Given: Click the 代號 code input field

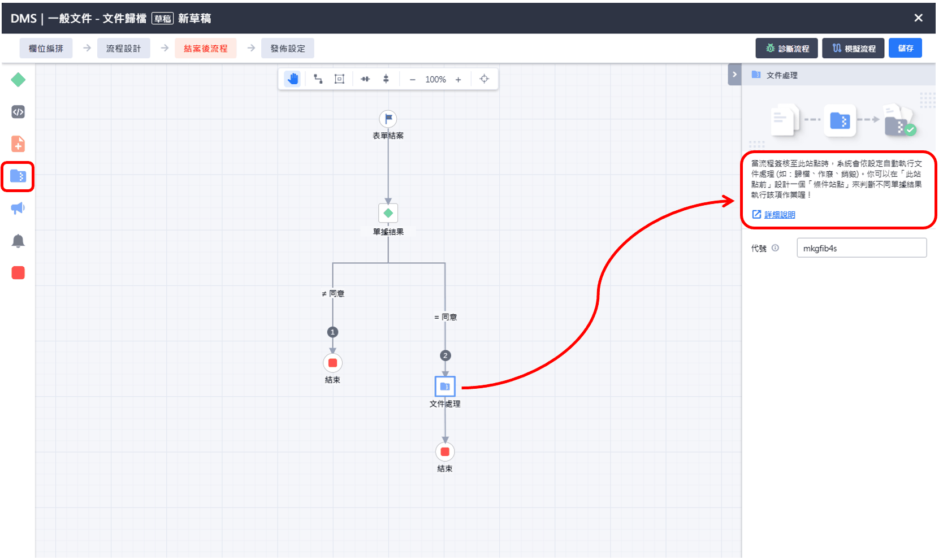Looking at the screenshot, I should 861,248.
